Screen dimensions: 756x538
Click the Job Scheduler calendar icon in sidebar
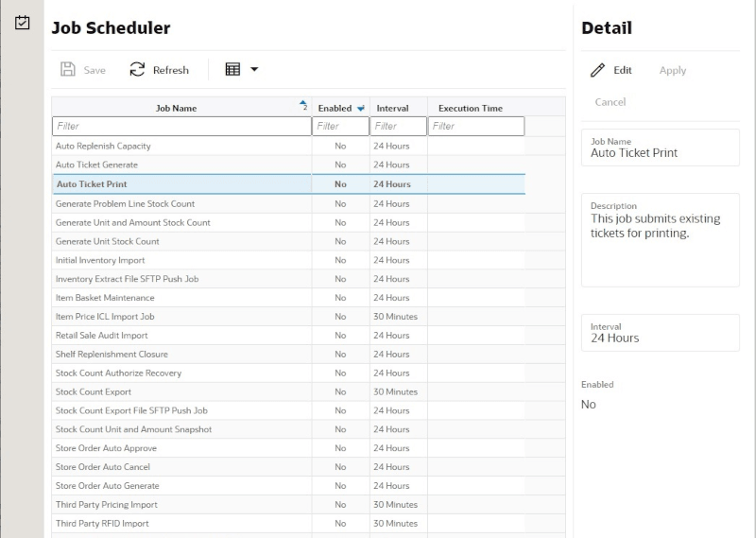22,22
